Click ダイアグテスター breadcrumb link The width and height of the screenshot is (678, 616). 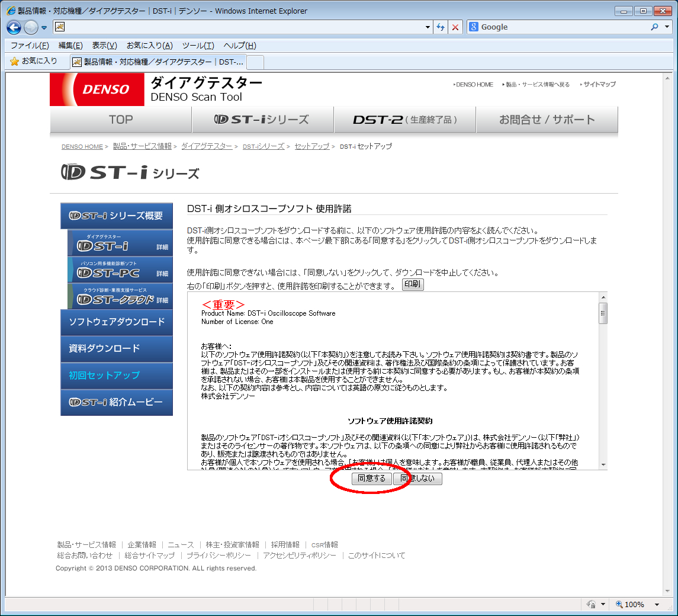(x=207, y=146)
